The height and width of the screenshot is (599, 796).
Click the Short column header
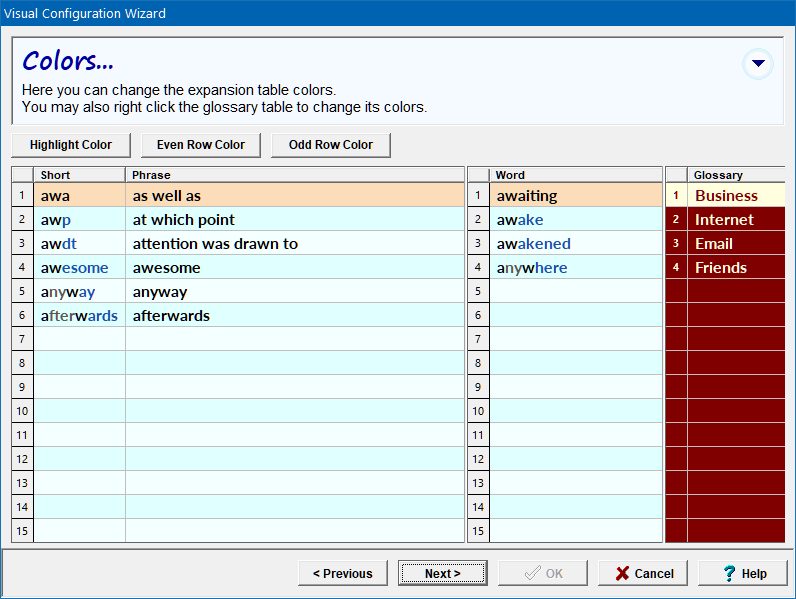coord(79,175)
